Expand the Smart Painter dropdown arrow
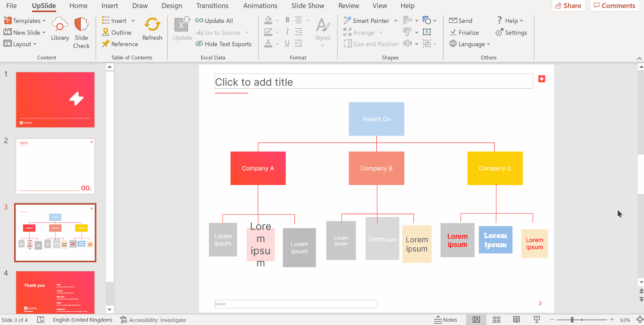Viewport: 644px width, 325px height. click(x=396, y=21)
